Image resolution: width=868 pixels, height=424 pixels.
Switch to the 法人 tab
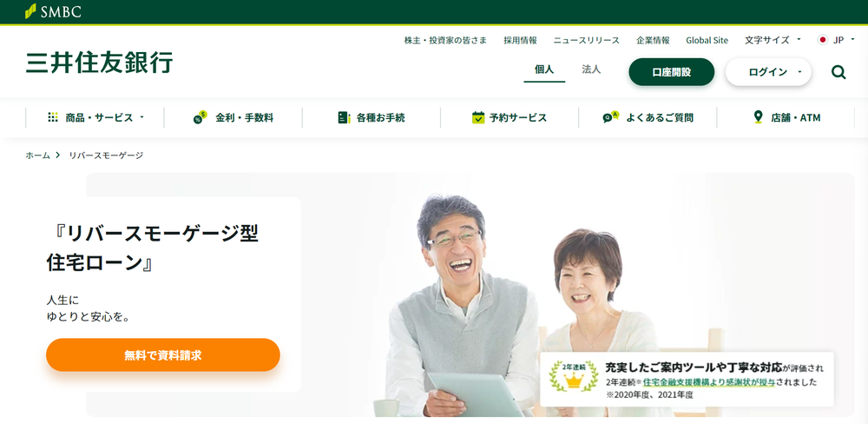[x=591, y=70]
